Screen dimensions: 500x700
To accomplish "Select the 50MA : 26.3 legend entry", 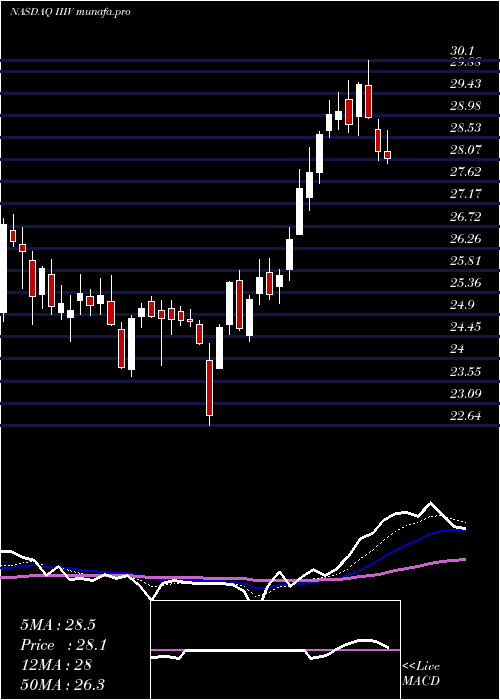I will 62,684.
